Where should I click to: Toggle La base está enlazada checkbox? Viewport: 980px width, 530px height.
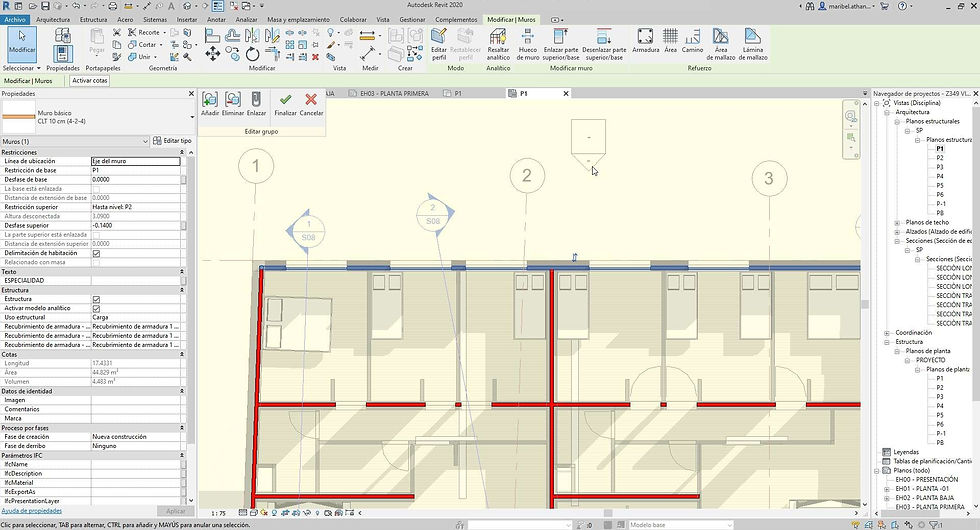(x=96, y=189)
